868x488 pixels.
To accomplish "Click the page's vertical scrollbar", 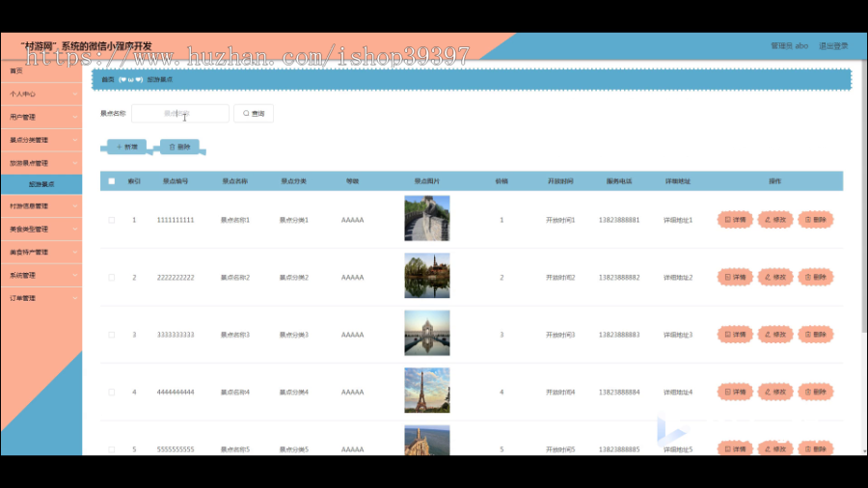I will [x=864, y=197].
